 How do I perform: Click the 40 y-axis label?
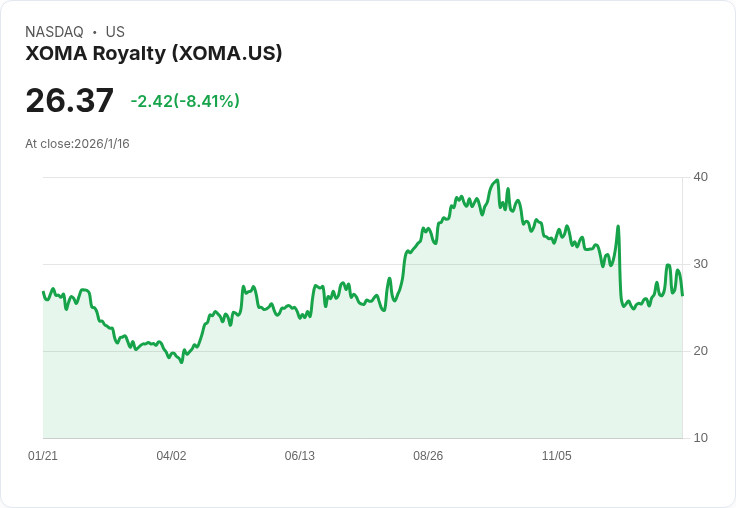[701, 177]
